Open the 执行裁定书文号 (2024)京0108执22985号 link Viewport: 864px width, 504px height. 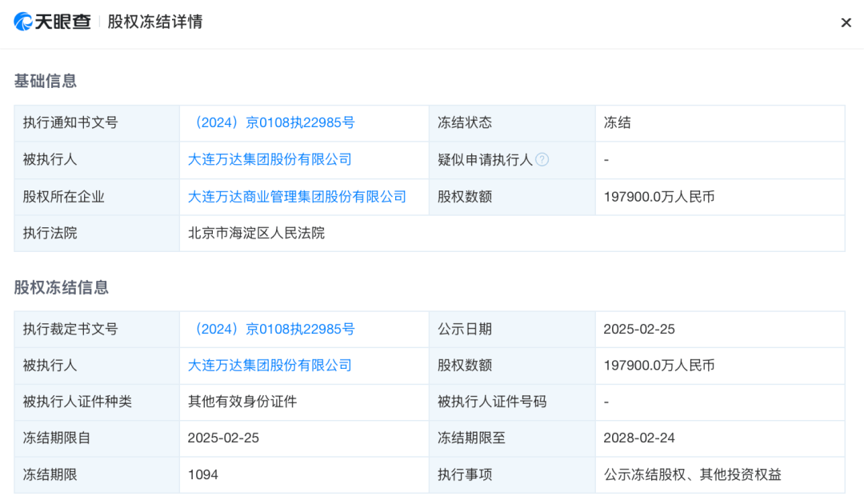(272, 330)
